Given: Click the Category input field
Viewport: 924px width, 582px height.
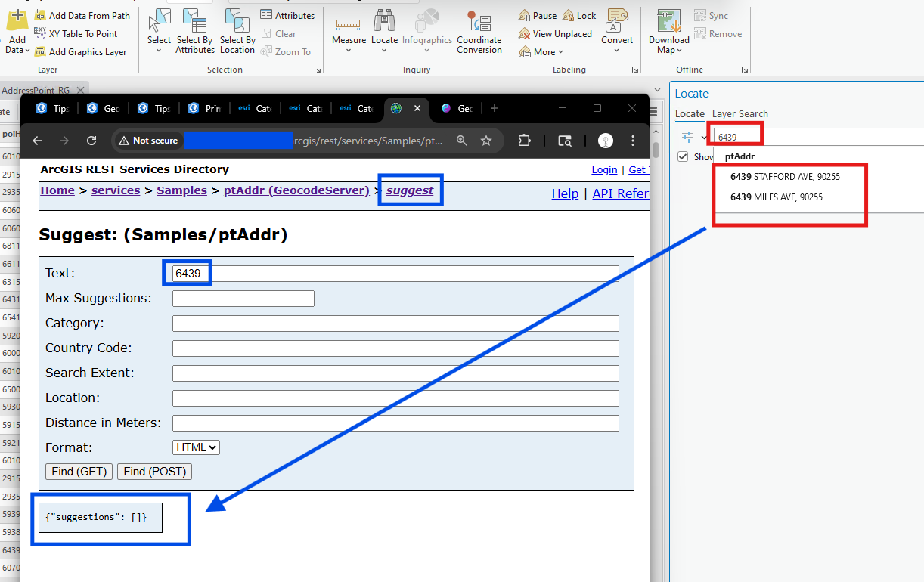Looking at the screenshot, I should tap(395, 323).
